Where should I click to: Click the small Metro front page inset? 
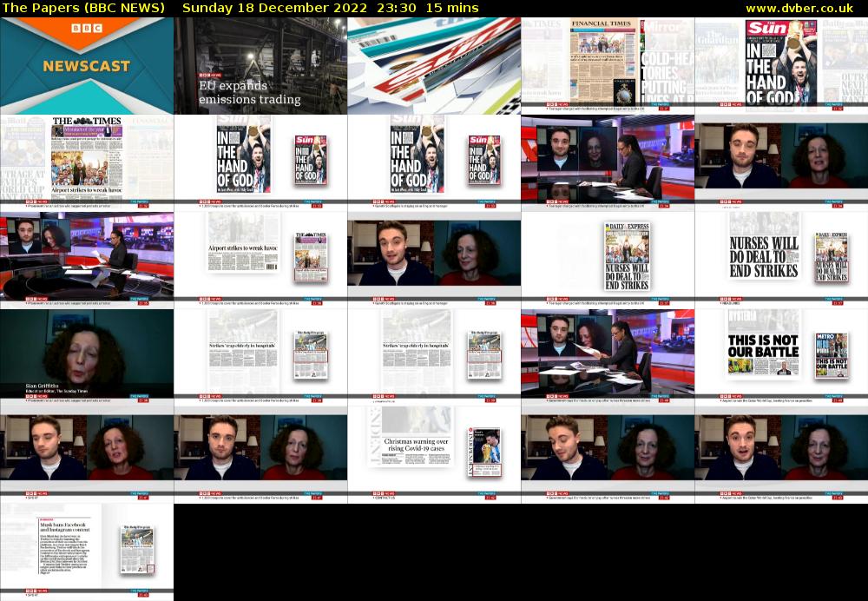point(832,355)
